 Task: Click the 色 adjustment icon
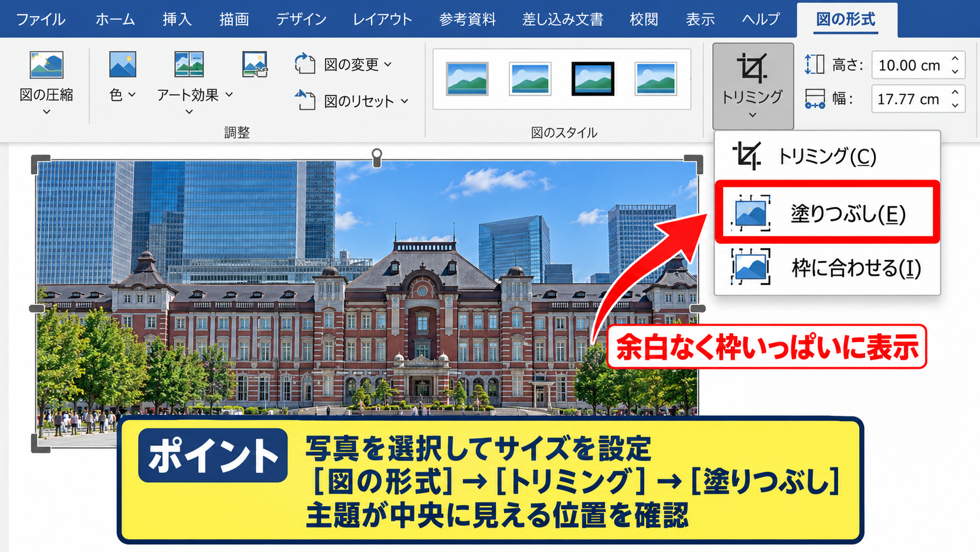point(122,65)
